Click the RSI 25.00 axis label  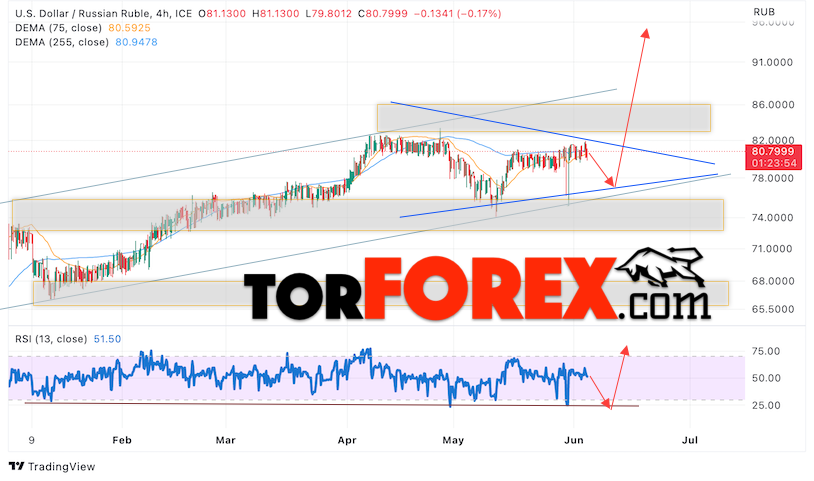coord(766,405)
